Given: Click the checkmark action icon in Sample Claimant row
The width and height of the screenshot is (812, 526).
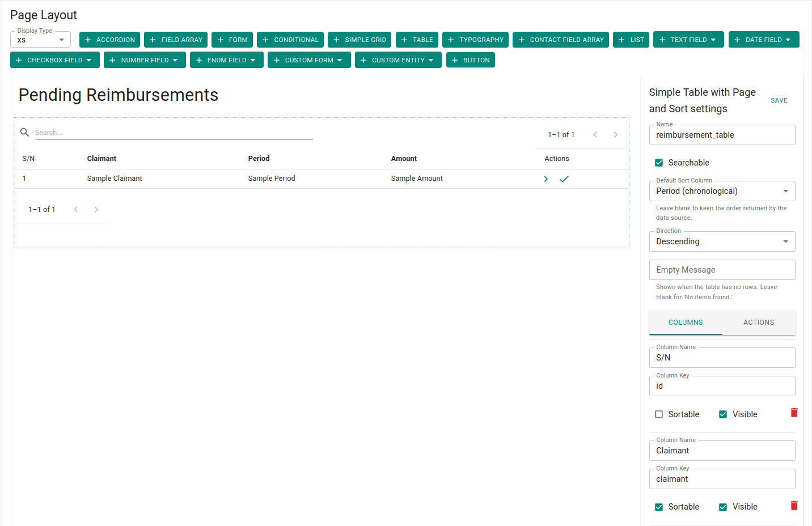Looking at the screenshot, I should click(x=564, y=179).
